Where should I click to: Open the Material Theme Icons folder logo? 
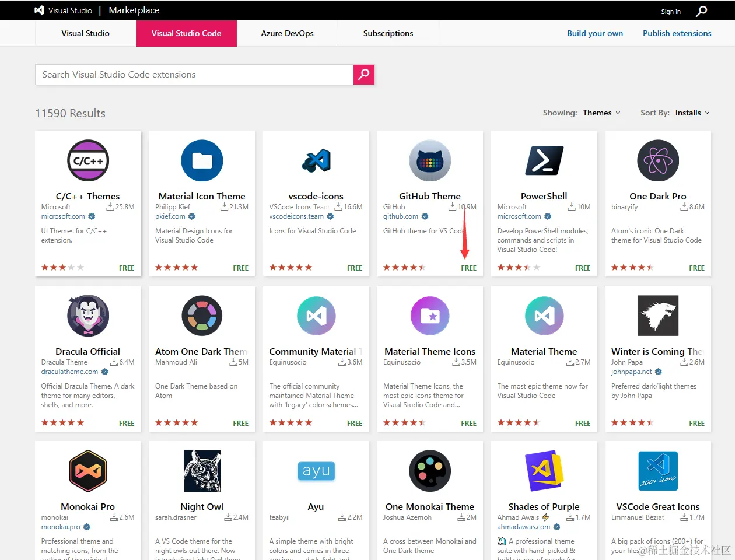(x=430, y=316)
